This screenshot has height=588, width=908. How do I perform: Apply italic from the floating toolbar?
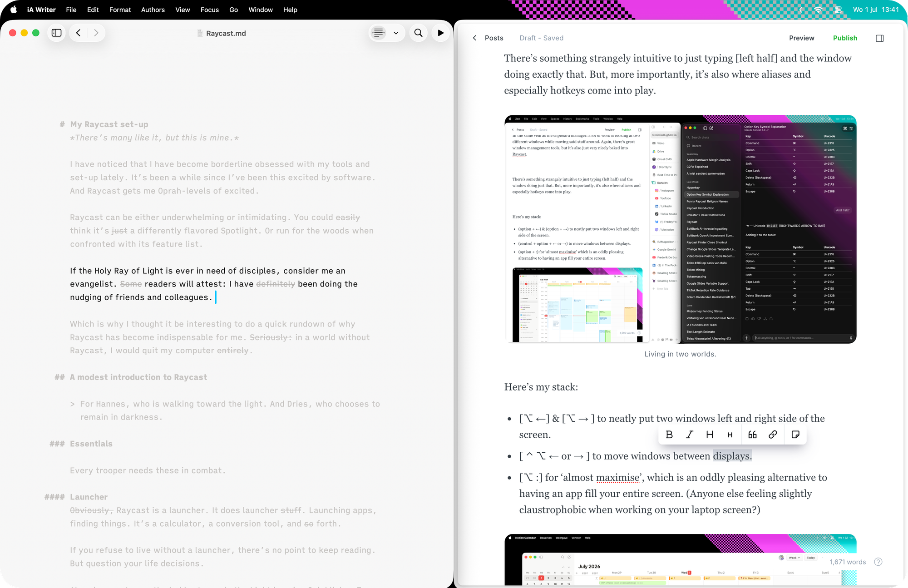coord(690,435)
